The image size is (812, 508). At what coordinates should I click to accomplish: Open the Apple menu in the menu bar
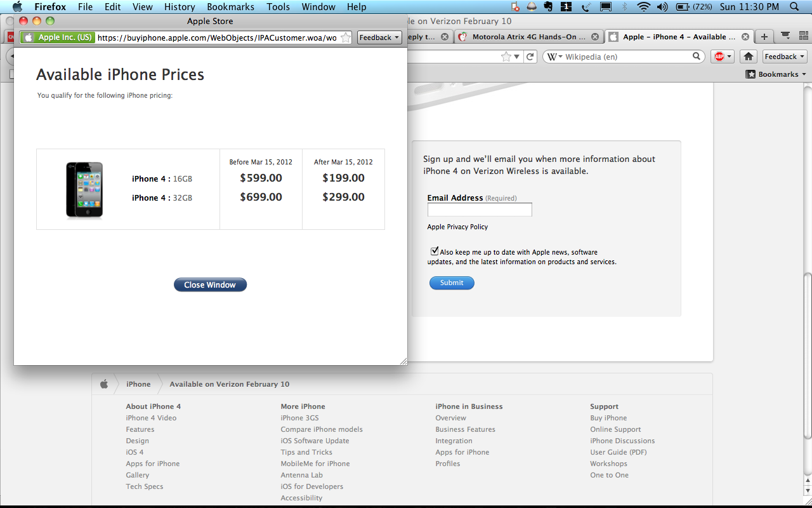point(17,7)
